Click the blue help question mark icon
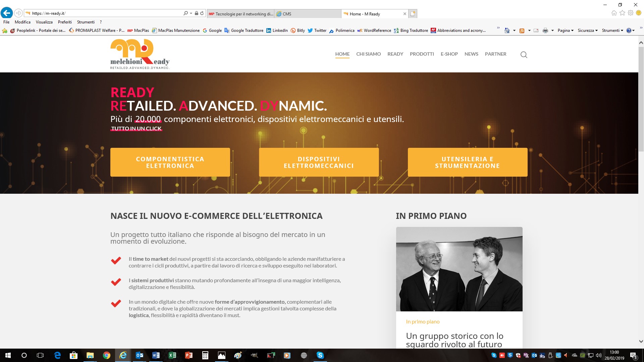The image size is (644, 362). tap(629, 31)
